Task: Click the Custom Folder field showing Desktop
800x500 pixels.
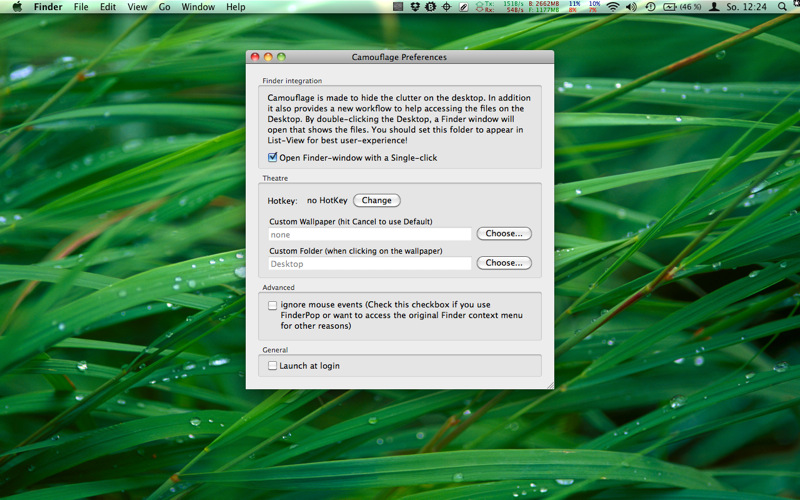Action: click(x=370, y=264)
